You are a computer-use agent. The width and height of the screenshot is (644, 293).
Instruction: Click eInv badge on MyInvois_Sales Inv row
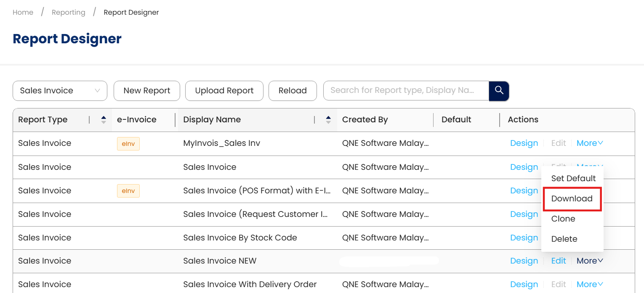tap(128, 144)
